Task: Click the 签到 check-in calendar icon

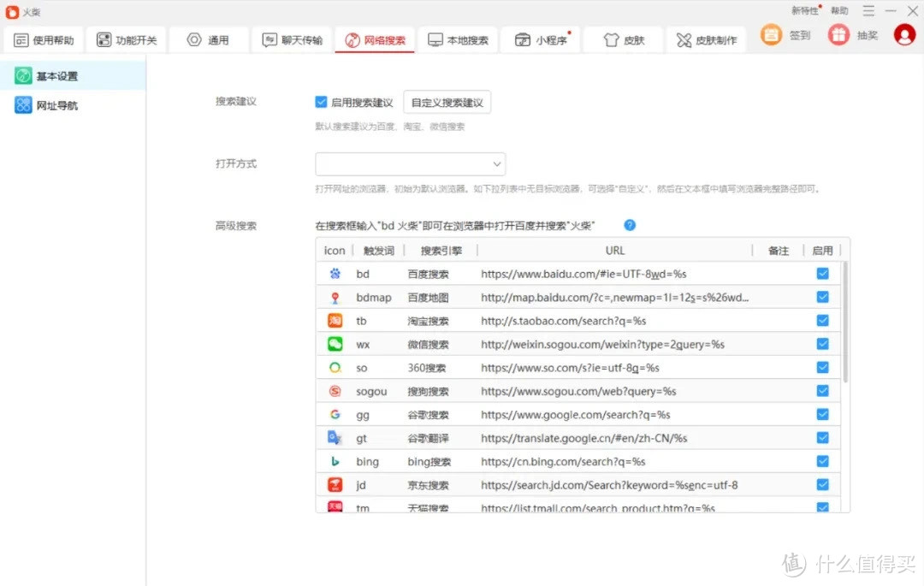Action: 771,35
